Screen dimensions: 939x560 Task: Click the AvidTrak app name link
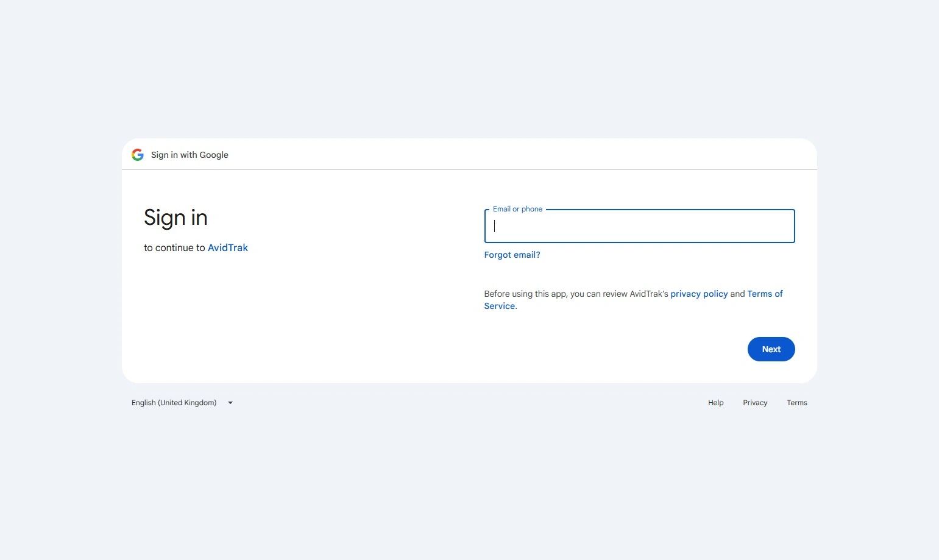(x=228, y=247)
